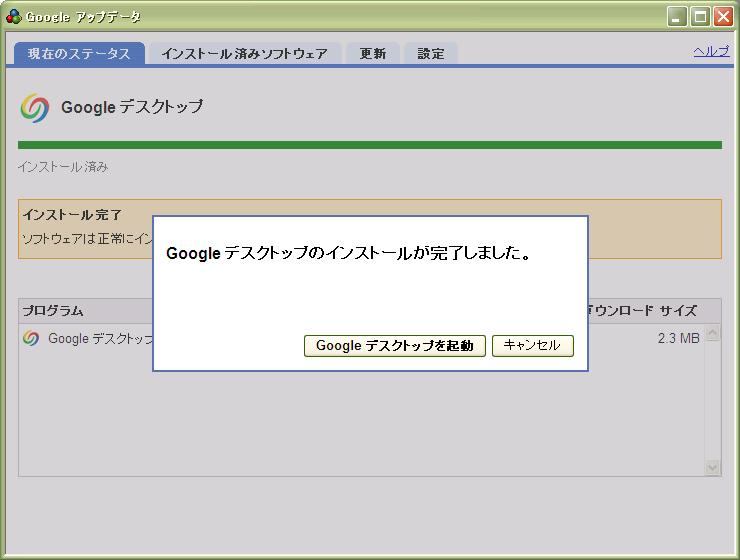Switch to the 現在のステータス tab
The width and height of the screenshot is (740, 560).
coord(79,53)
